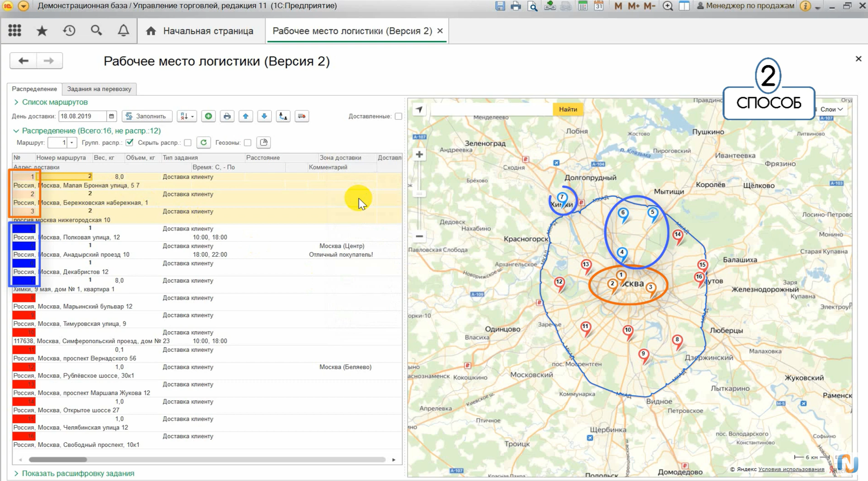Click the assign courier people icon
868x481 pixels.
tap(283, 116)
